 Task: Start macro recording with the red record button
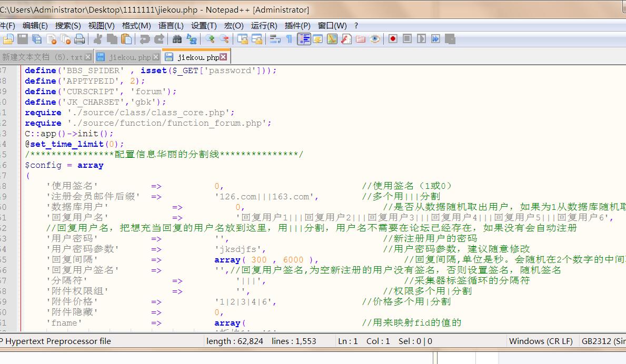[x=393, y=39]
